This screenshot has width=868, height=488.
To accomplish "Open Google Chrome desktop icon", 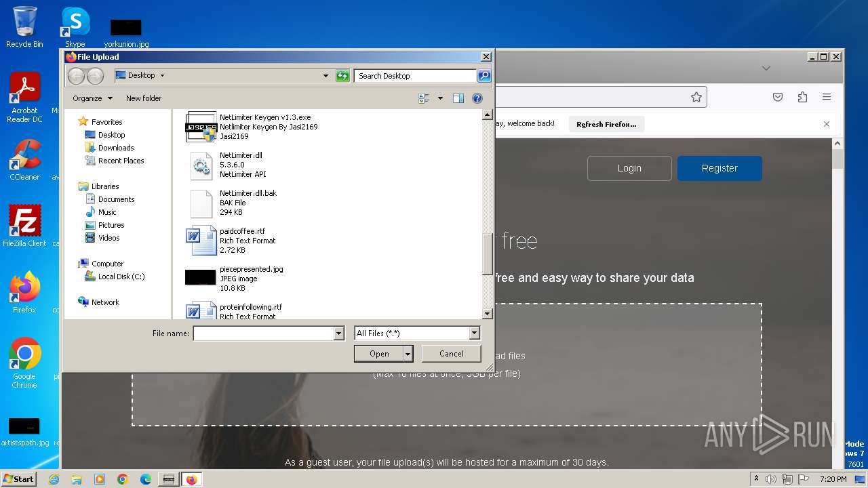I will point(24,363).
